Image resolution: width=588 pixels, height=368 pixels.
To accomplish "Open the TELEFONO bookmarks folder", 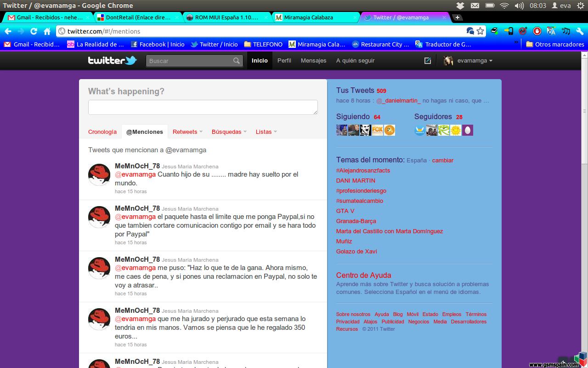I will pyautogui.click(x=263, y=45).
